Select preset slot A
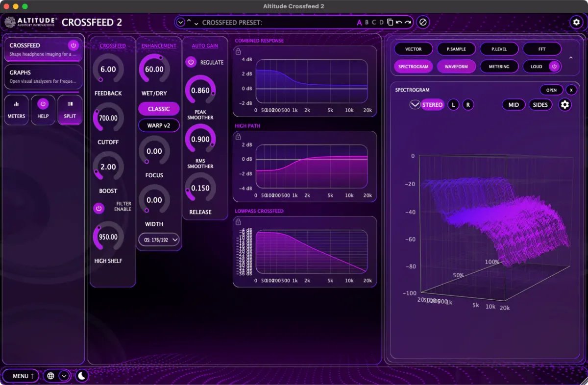The image size is (588, 385). click(x=359, y=22)
